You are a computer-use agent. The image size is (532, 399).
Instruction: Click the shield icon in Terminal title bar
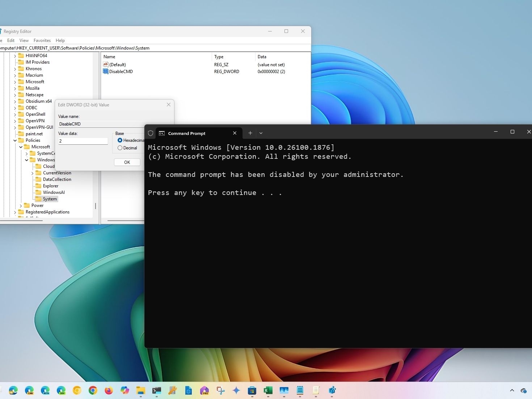pyautogui.click(x=151, y=133)
